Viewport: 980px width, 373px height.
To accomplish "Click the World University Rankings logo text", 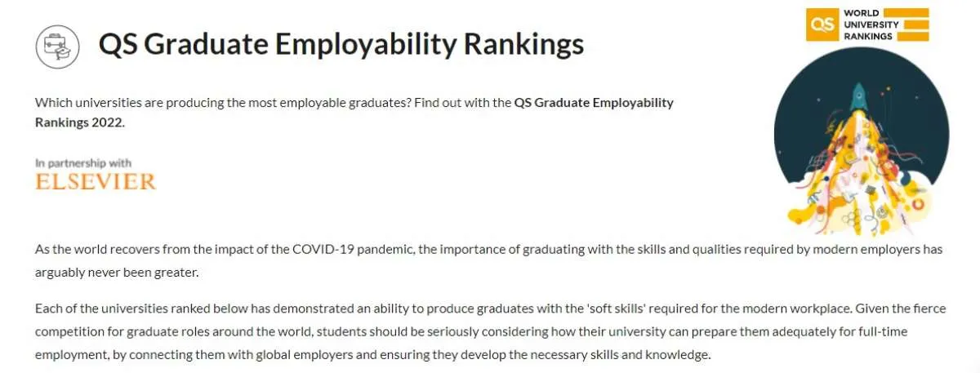I will tap(871, 24).
